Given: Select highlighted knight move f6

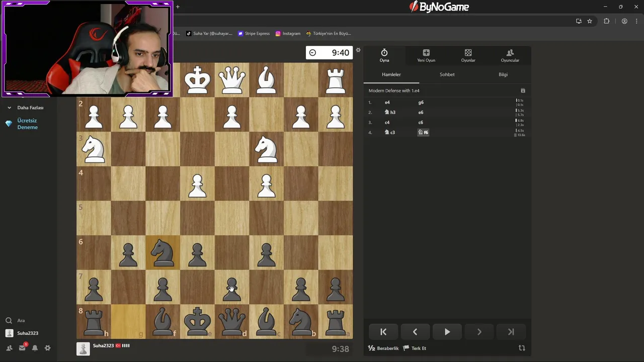Looking at the screenshot, I should pos(423,132).
